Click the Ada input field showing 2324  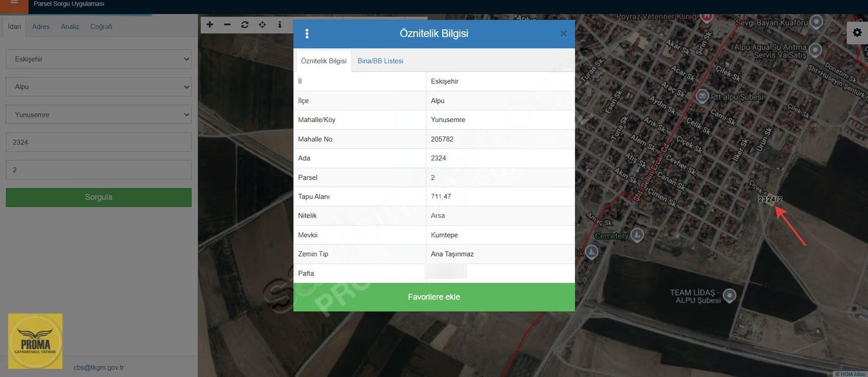point(99,142)
